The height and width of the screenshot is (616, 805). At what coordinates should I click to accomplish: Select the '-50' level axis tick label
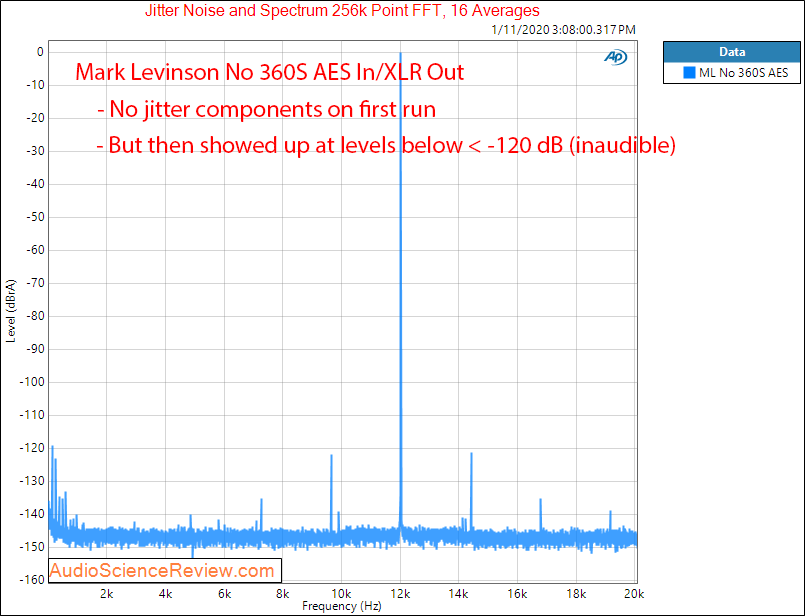pyautogui.click(x=35, y=217)
